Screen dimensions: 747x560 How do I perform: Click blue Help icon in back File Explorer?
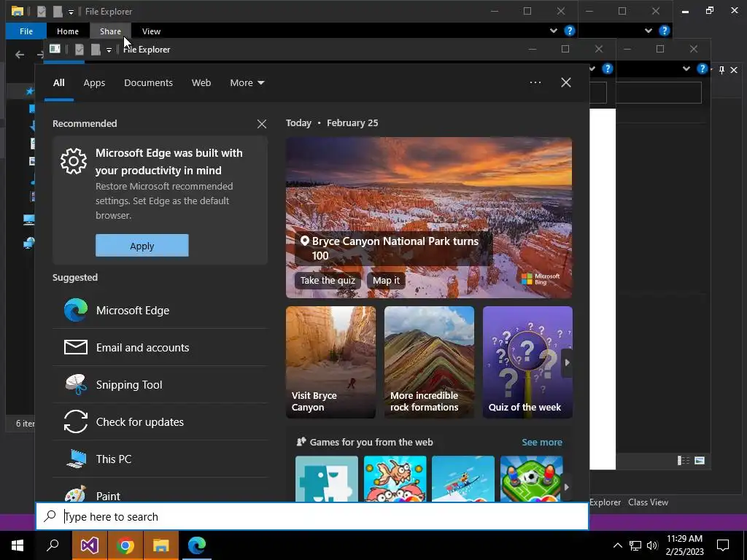569,31
